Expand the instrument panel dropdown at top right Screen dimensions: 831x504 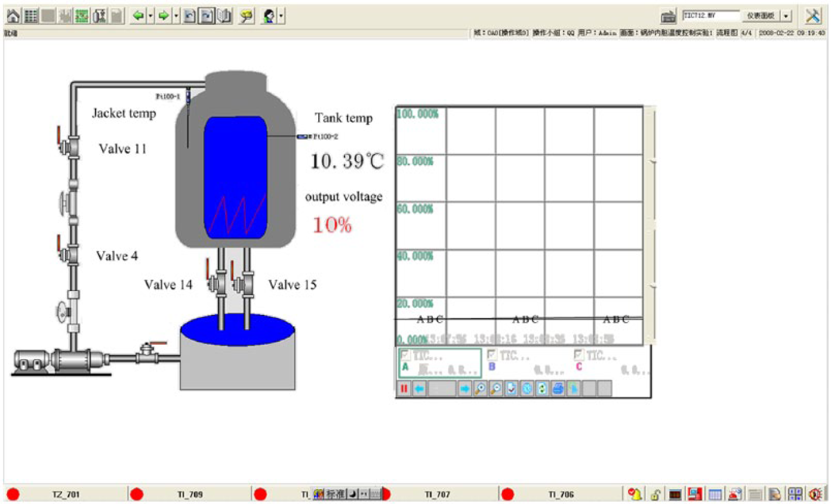pos(786,16)
